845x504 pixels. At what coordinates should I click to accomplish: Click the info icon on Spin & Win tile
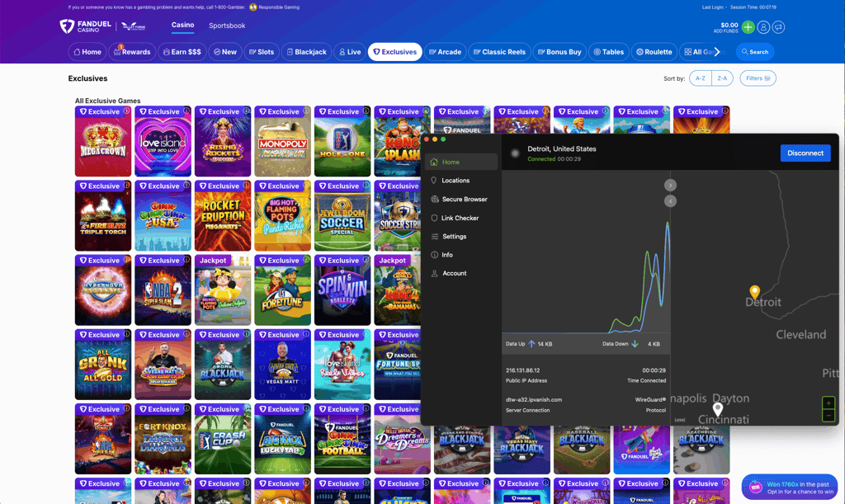366,260
